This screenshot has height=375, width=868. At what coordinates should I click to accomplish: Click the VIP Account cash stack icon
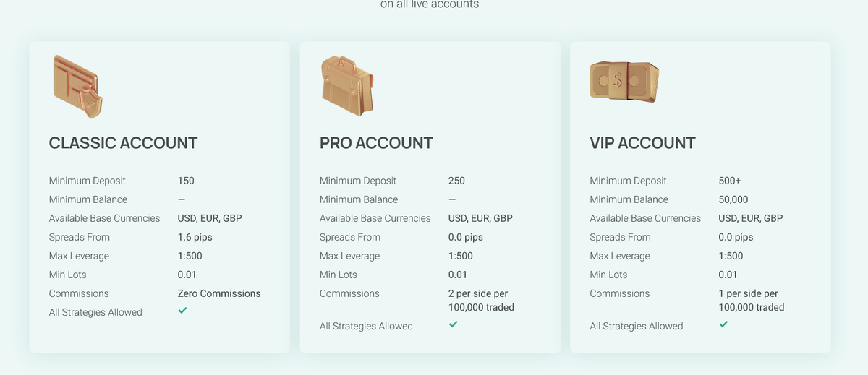click(624, 81)
